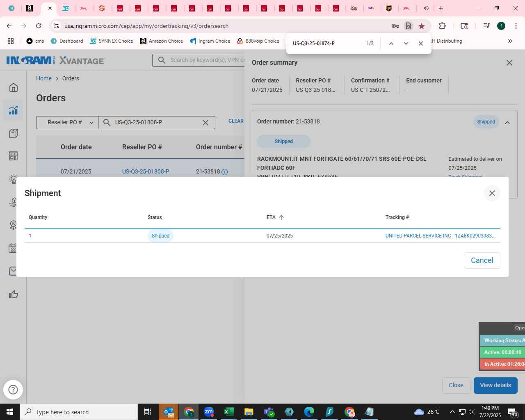
Task: Open File Explorer from the taskbar
Action: point(249,412)
